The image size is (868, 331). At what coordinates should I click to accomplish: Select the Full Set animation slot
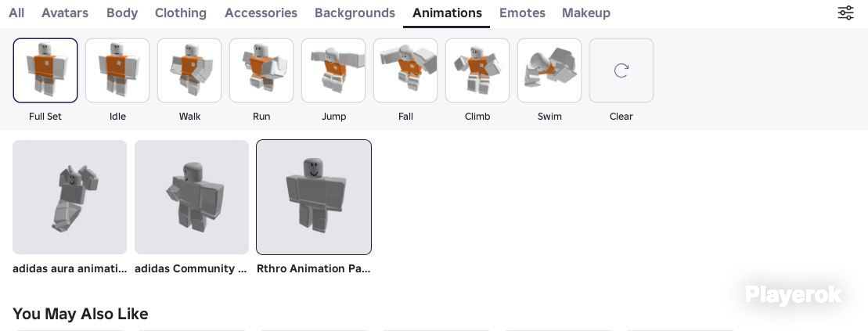coord(45,70)
